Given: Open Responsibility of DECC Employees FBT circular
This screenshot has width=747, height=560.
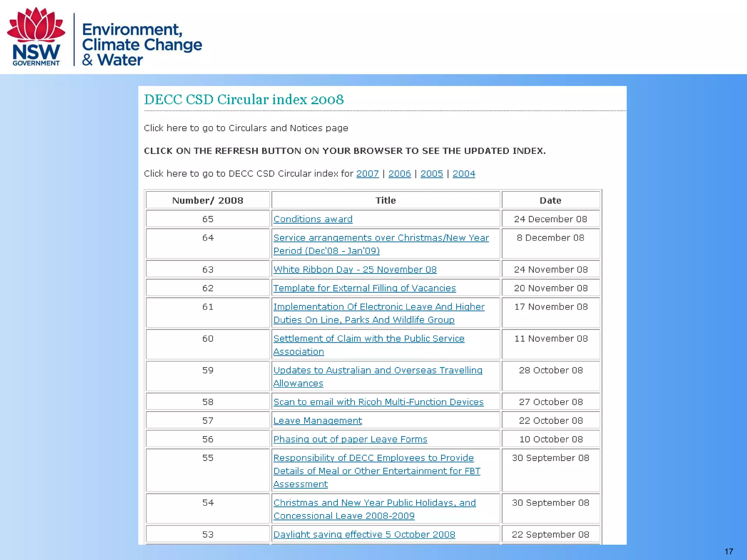Looking at the screenshot, I should pos(373,458).
